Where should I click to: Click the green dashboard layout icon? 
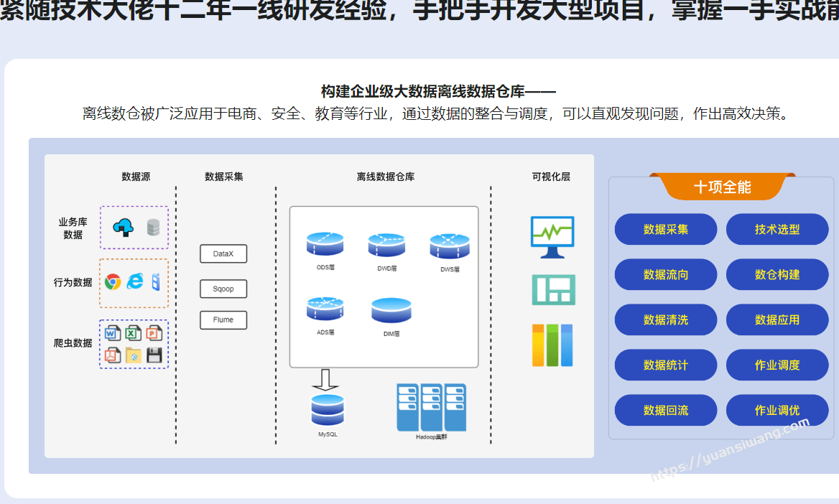pos(553,289)
